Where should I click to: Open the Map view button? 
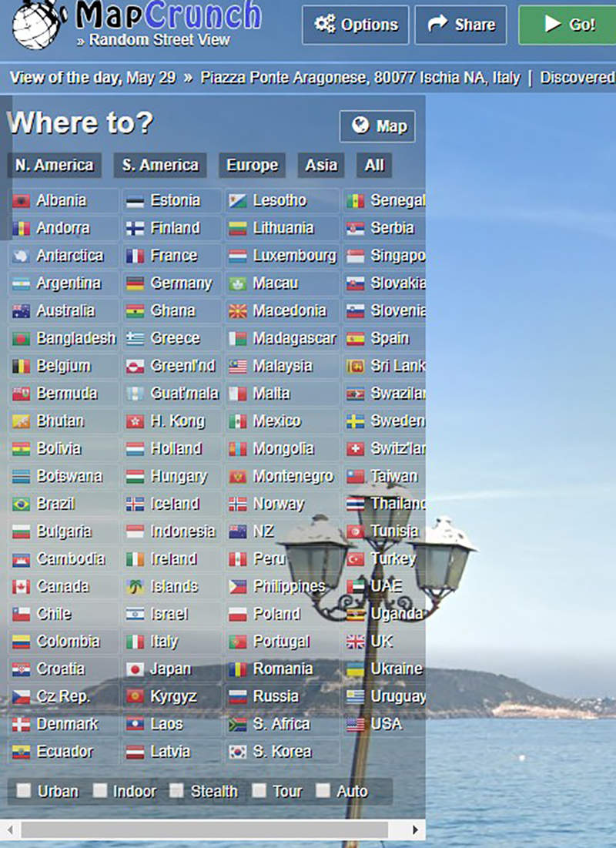(x=377, y=126)
